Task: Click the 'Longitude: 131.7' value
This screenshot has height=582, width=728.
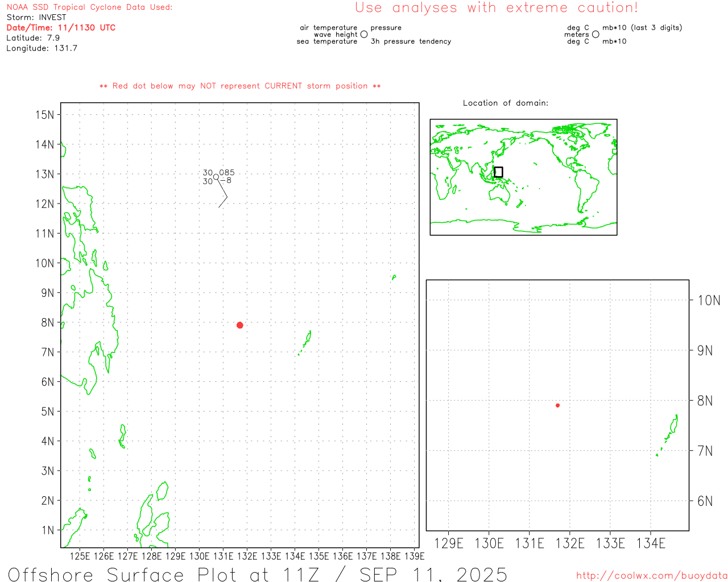Action: coord(42,48)
